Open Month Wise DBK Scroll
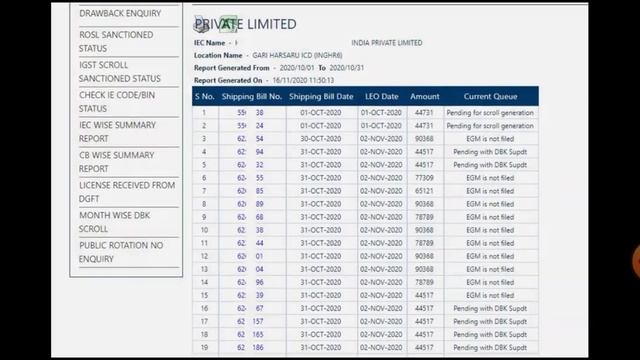Image resolution: width=640 pixels, height=360 pixels. point(114,222)
